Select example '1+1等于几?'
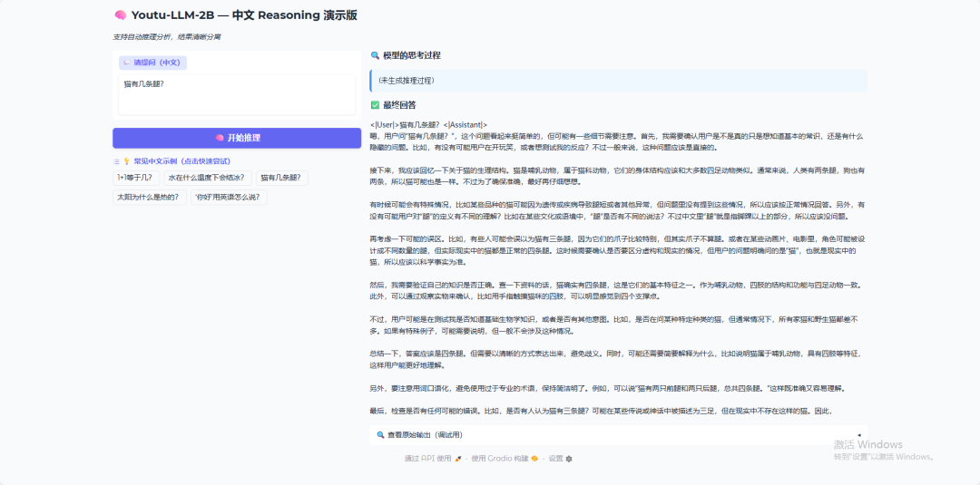Image resolution: width=980 pixels, height=485 pixels. (x=136, y=178)
